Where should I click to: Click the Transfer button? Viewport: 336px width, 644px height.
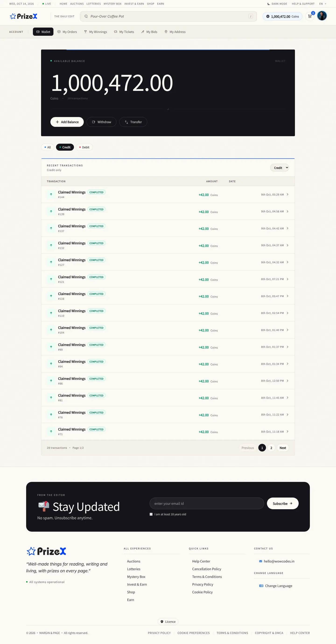[x=133, y=122]
